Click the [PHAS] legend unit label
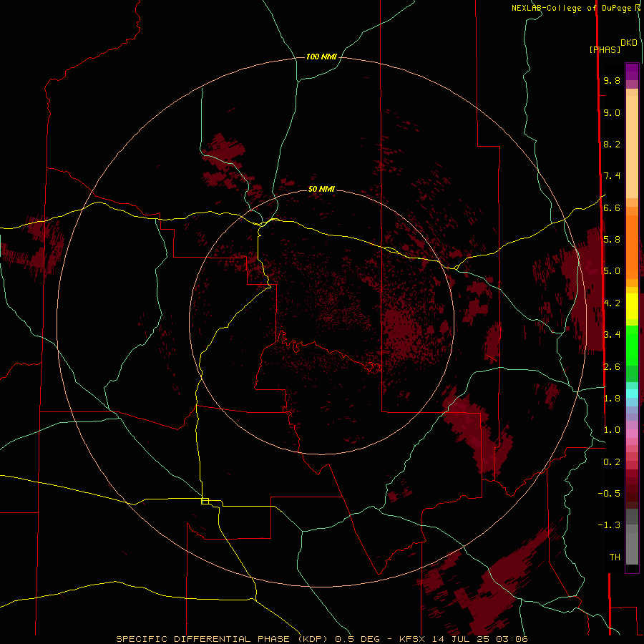This screenshot has width=644, height=644. click(x=605, y=50)
